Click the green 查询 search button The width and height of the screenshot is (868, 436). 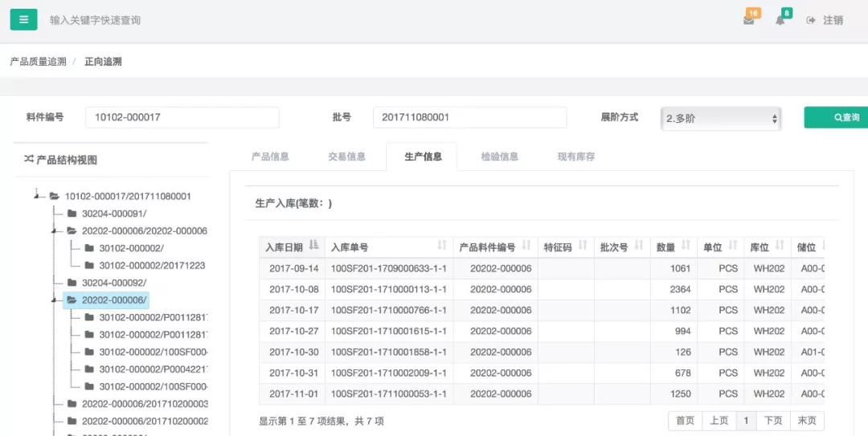pos(836,117)
